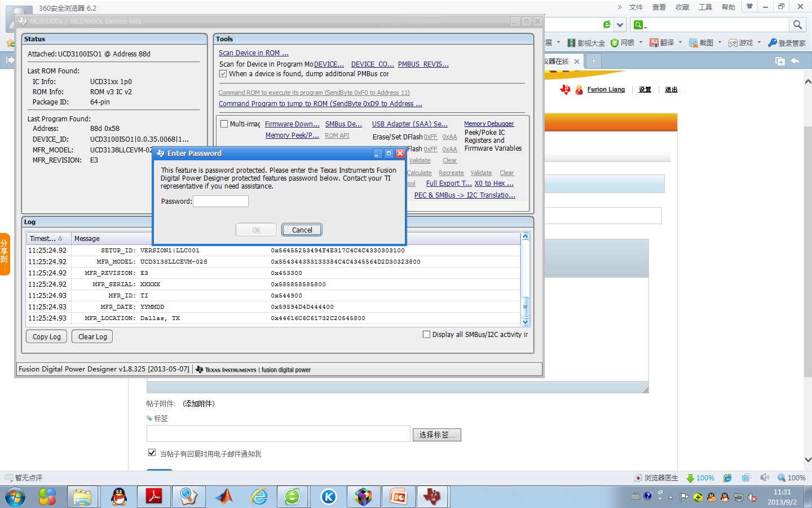This screenshot has height=508, width=812.
Task: Click the Memory Peek/Poke link
Action: tap(292, 135)
